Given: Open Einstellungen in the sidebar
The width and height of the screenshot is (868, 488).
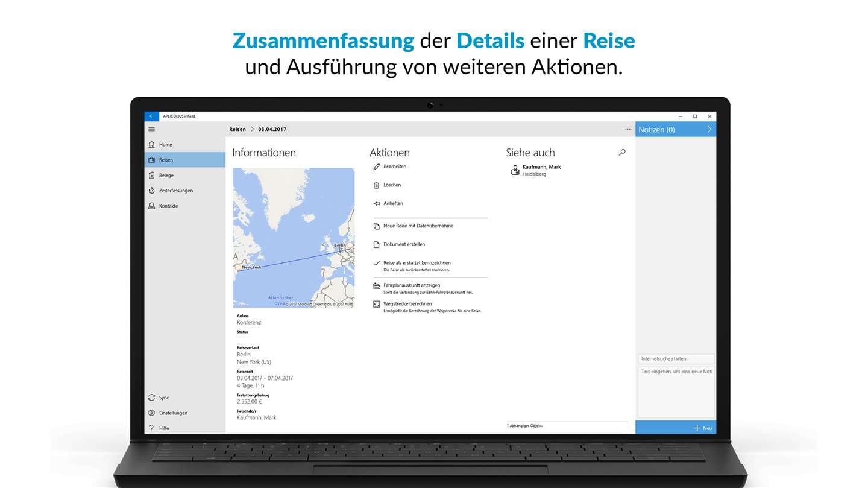Looking at the screenshot, I should (185, 413).
